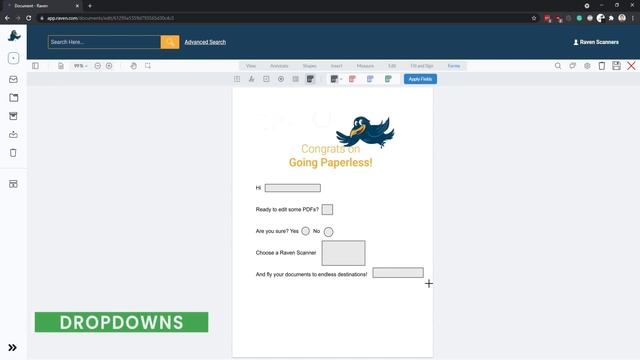Click the Choose a Raven Scanner list box

click(x=343, y=253)
